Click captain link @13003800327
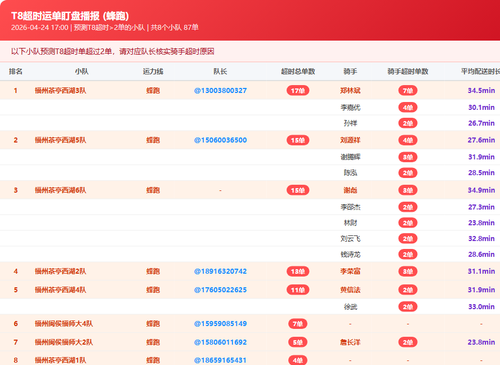 pos(220,91)
